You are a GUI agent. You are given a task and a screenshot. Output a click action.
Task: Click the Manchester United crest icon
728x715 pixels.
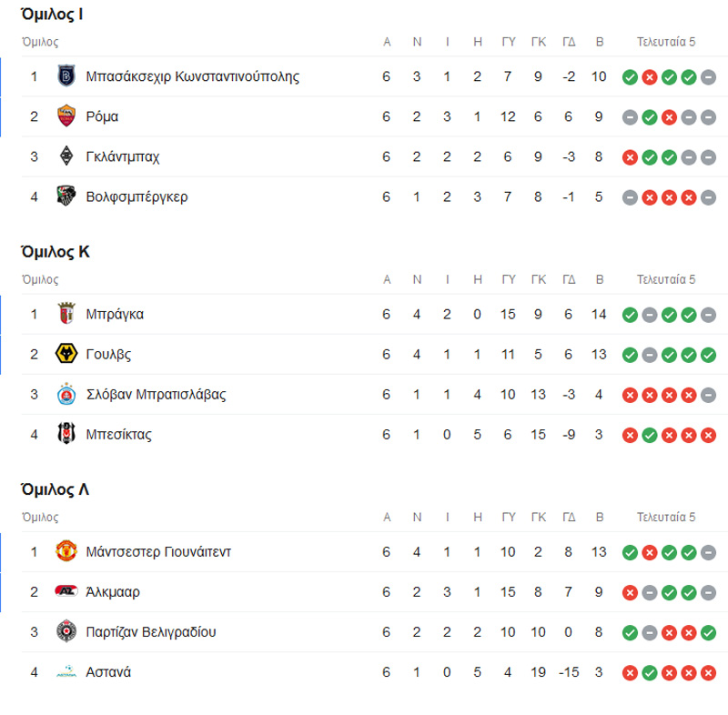coord(66,551)
